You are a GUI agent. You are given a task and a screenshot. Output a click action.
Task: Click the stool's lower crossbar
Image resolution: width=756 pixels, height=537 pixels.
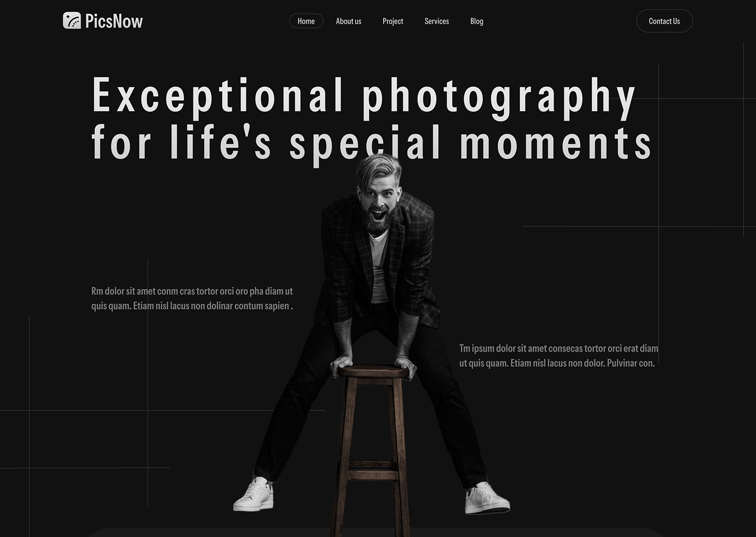coord(372,475)
